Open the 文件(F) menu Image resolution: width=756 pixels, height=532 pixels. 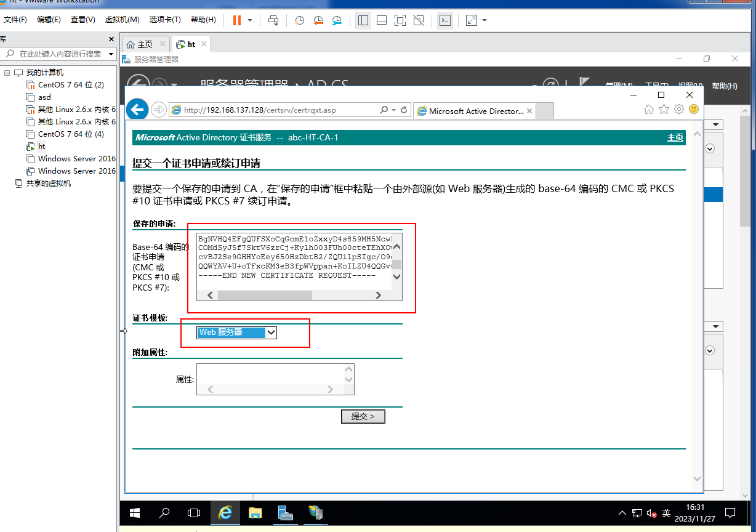[15, 20]
